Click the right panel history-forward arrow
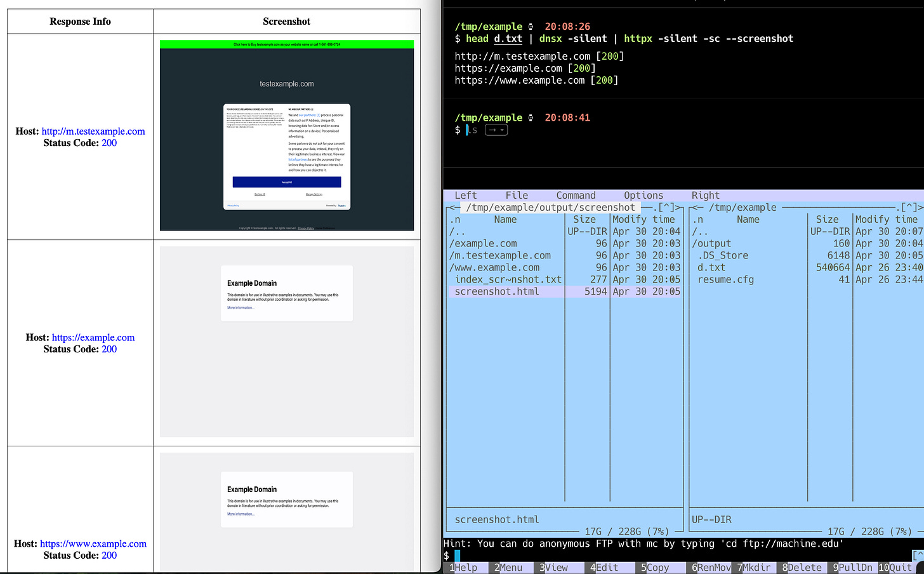The image size is (924, 574). pyautogui.click(x=920, y=208)
